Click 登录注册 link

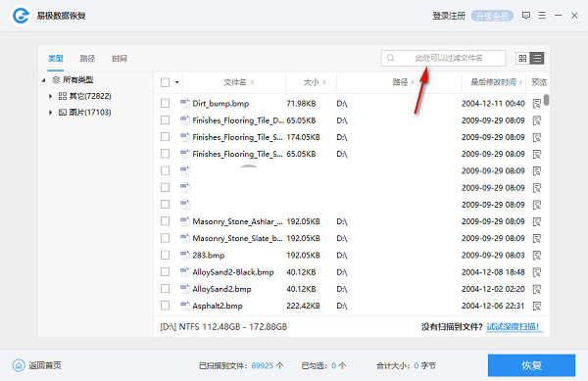tap(449, 16)
